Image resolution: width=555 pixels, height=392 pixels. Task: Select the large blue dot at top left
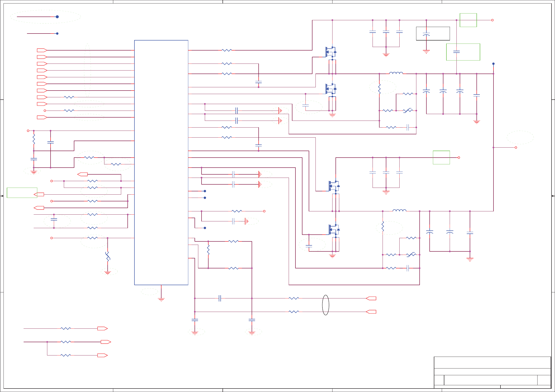(x=57, y=17)
